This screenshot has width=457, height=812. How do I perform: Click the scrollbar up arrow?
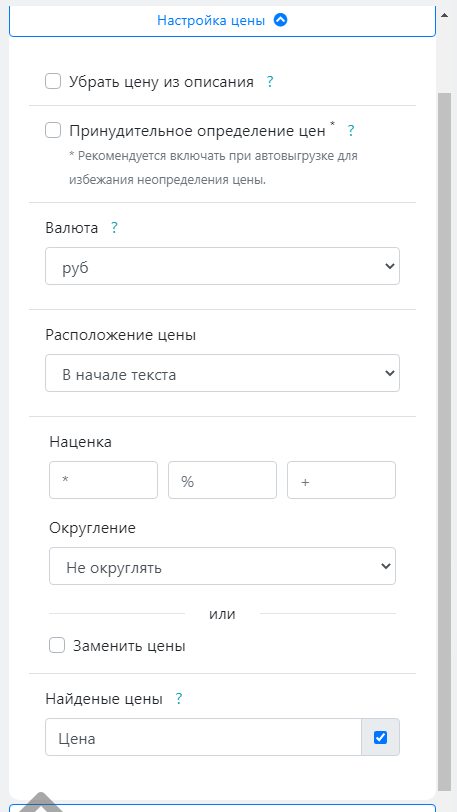click(444, 15)
